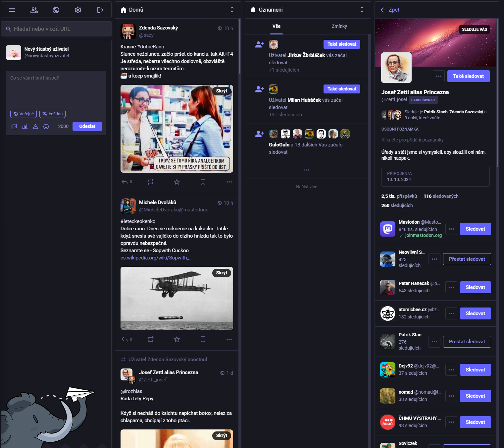504x448 pixels.
Task: Expand the Domů column settings
Action: coord(232,10)
